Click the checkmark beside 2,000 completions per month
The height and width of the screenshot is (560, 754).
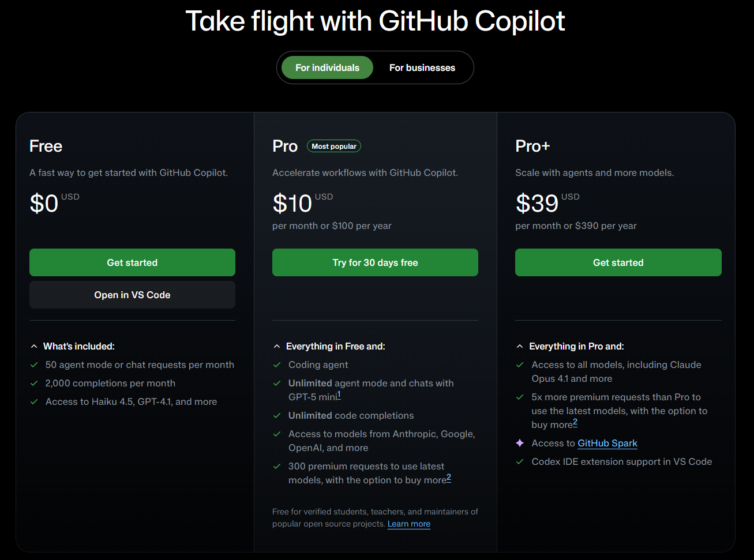[x=34, y=383]
